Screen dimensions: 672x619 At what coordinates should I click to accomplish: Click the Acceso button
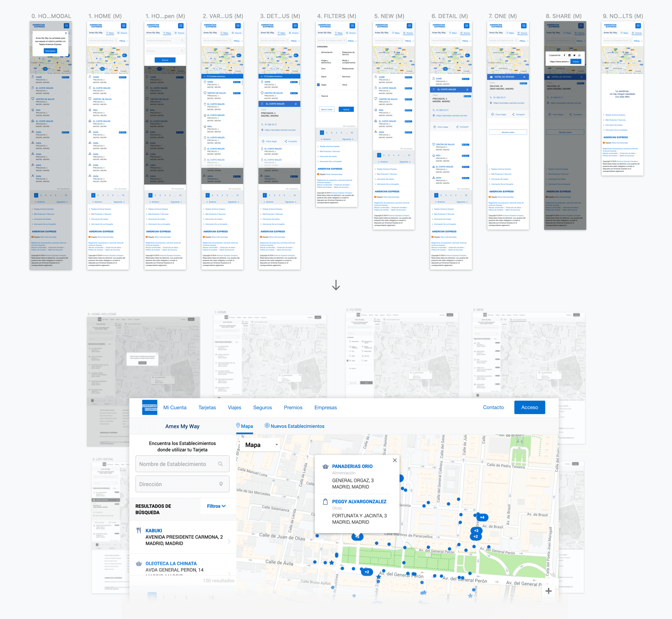click(x=530, y=407)
